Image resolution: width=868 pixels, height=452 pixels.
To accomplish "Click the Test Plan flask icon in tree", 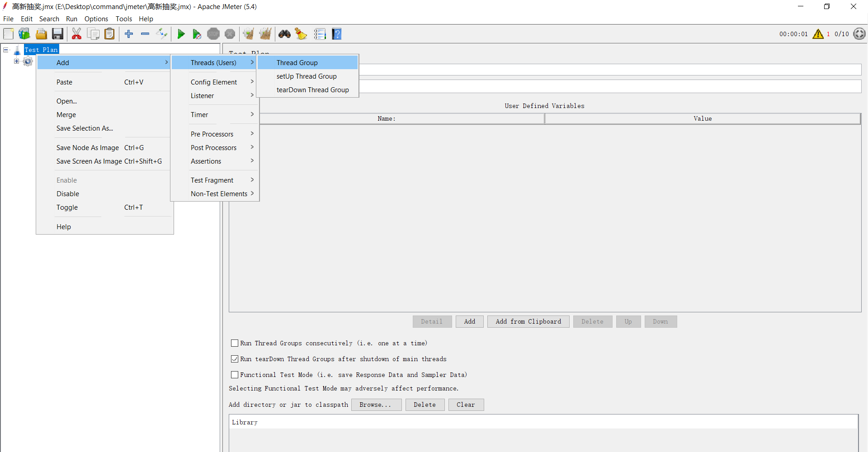I will coord(18,50).
